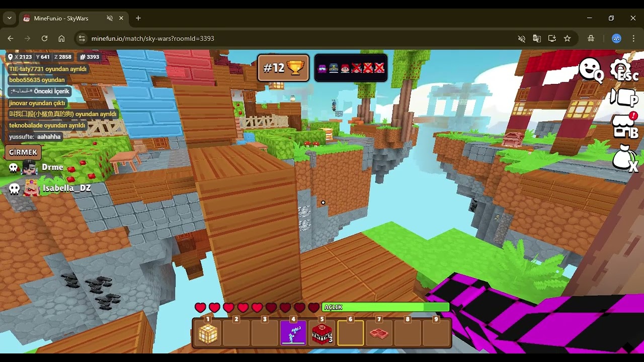Open the install app icon in the address bar

click(552, 38)
